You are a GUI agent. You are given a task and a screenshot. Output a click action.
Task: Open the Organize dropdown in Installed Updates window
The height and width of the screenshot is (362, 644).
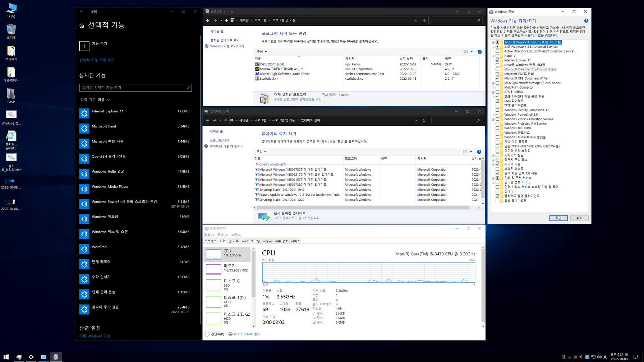coord(261,152)
